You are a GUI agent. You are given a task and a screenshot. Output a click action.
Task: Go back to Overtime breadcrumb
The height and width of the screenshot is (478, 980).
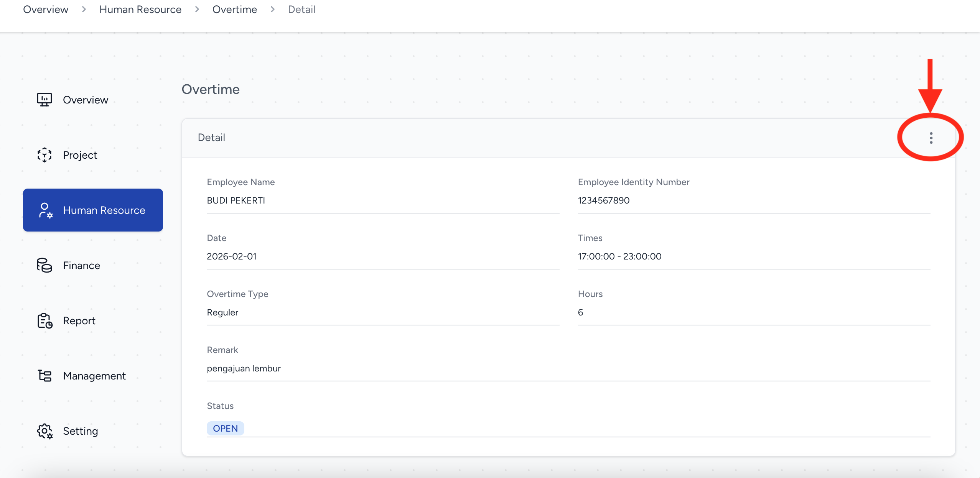[235, 10]
